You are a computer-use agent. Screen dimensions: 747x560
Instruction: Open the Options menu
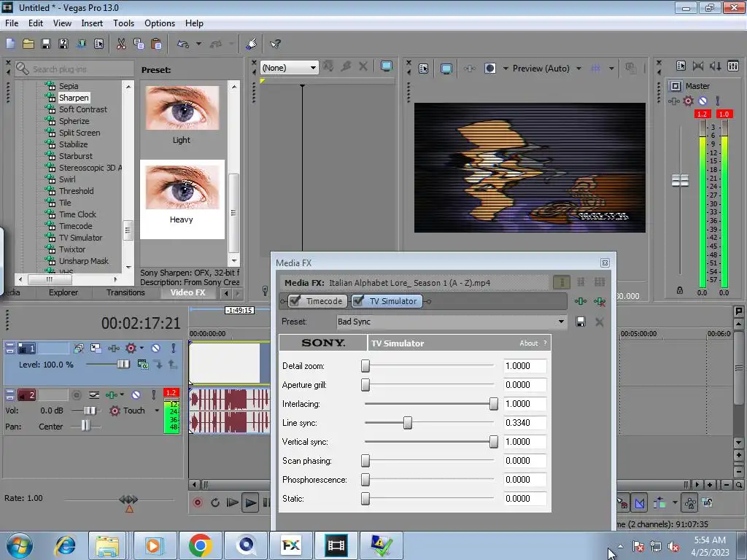160,23
